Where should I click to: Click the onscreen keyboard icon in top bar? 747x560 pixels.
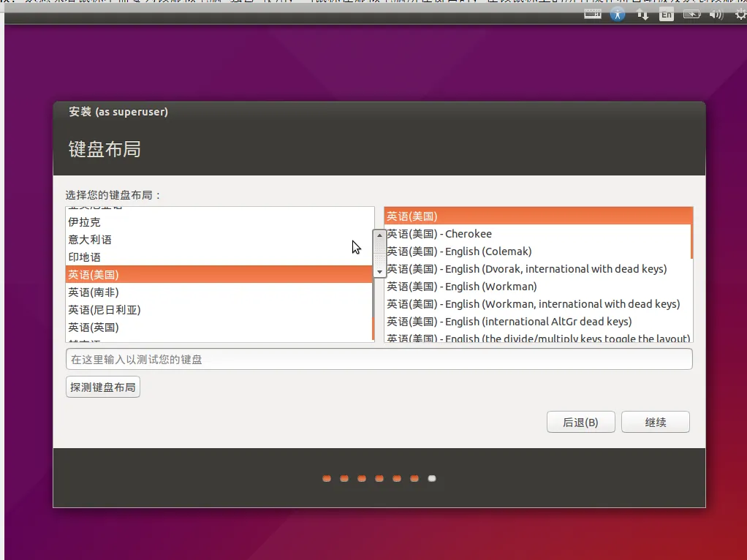pyautogui.click(x=593, y=14)
